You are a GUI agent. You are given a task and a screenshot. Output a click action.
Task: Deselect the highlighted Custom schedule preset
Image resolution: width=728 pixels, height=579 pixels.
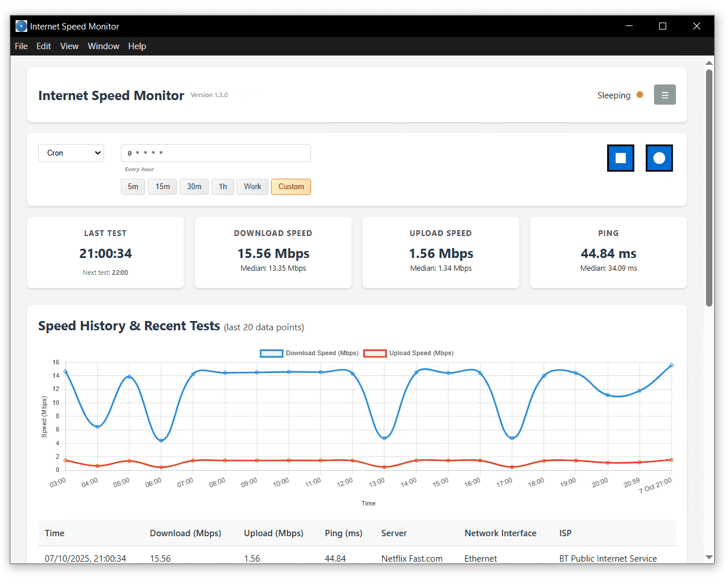point(291,187)
